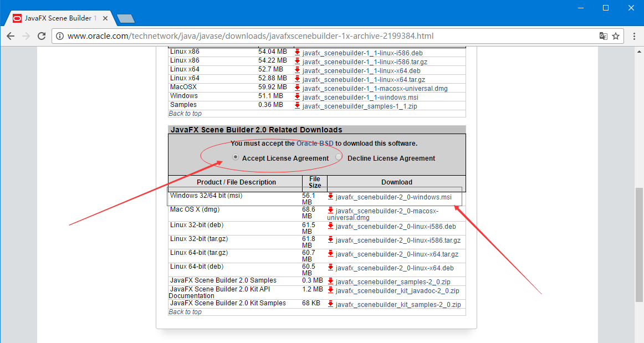The image size is (644, 343).
Task: Download javafx_scenebuilder_kit_samples-2_0.zip
Action: coord(398,305)
